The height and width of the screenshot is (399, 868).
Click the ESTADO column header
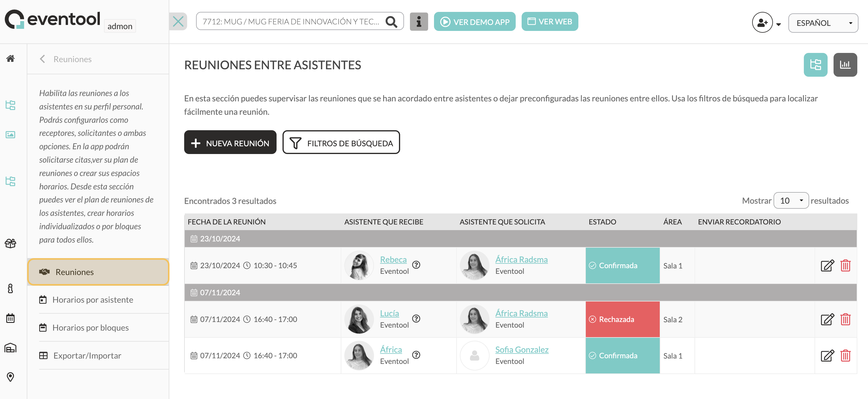tap(602, 222)
